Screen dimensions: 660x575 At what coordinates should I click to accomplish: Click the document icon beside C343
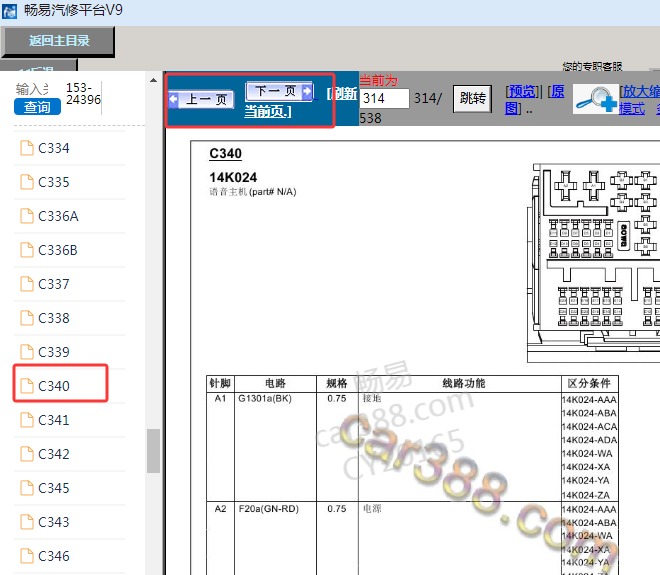[x=27, y=522]
